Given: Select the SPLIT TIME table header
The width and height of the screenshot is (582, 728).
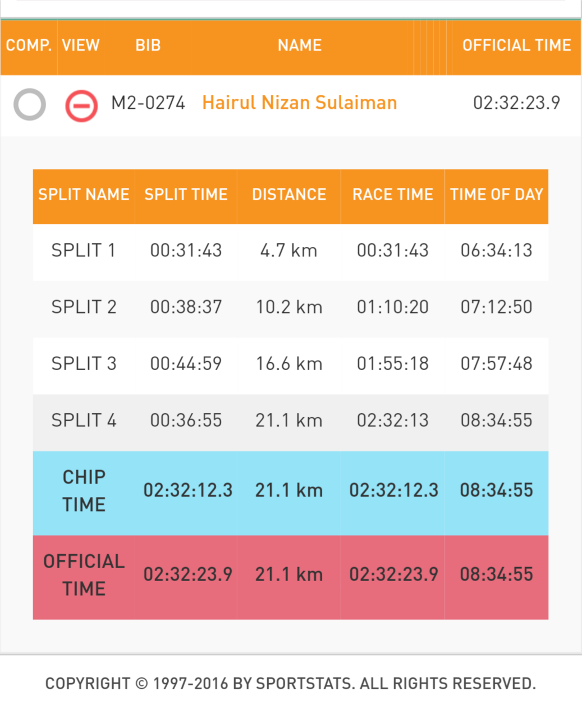Looking at the screenshot, I should tap(186, 195).
